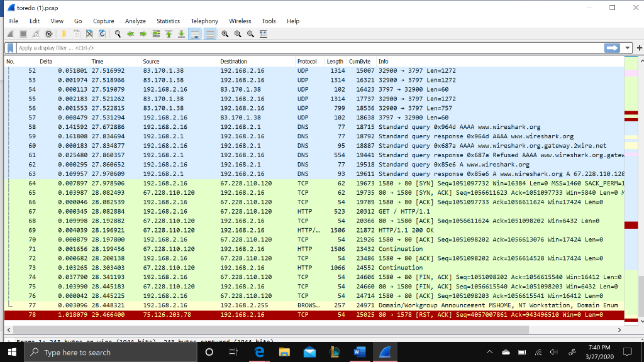This screenshot has height=362, width=644.
Task: Open the filter expression dropdown arrow
Action: point(627,48)
